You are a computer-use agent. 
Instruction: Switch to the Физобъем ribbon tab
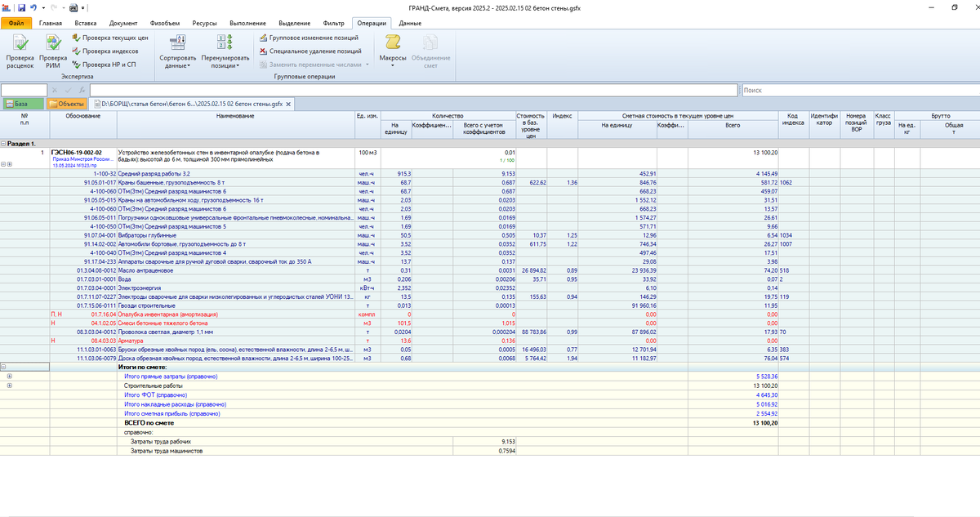[x=166, y=23]
